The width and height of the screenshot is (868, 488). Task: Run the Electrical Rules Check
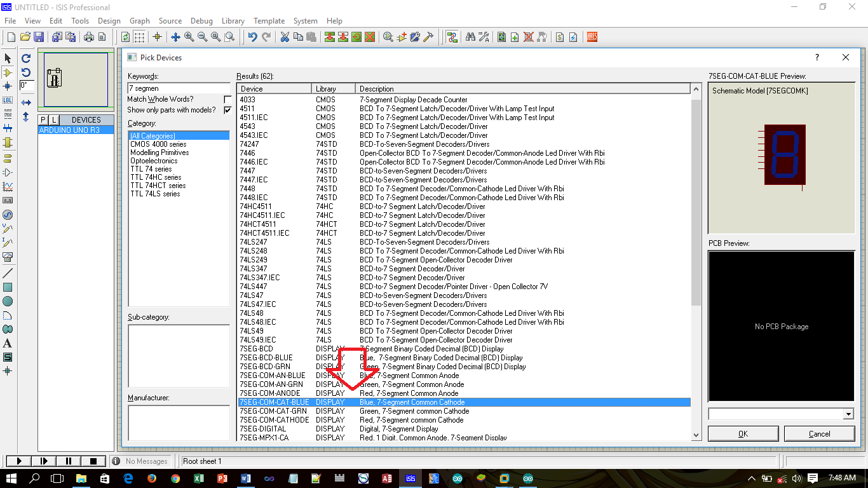573,37
